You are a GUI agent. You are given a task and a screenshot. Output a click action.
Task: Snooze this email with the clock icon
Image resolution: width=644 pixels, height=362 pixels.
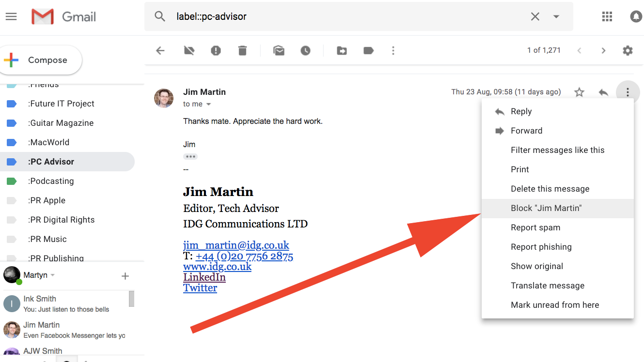click(x=305, y=50)
